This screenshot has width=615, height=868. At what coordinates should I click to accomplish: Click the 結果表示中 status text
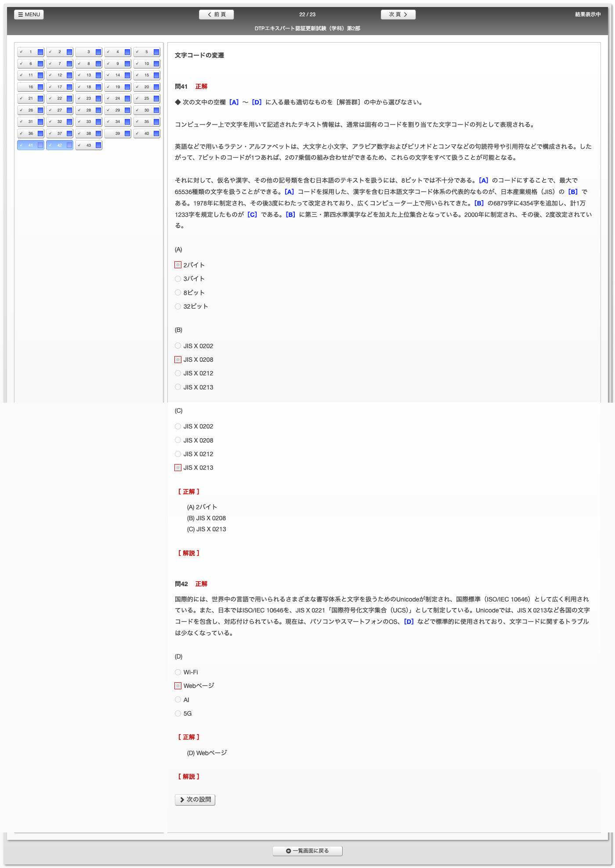click(x=588, y=14)
